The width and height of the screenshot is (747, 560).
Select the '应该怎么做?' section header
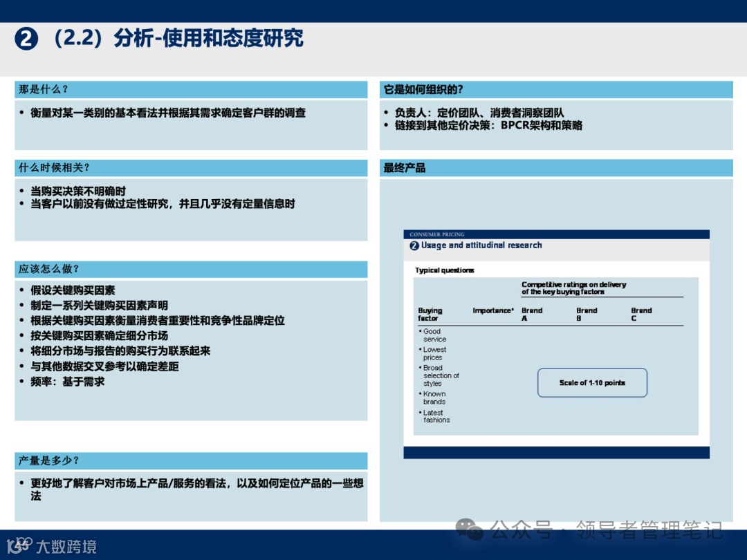click(191, 270)
